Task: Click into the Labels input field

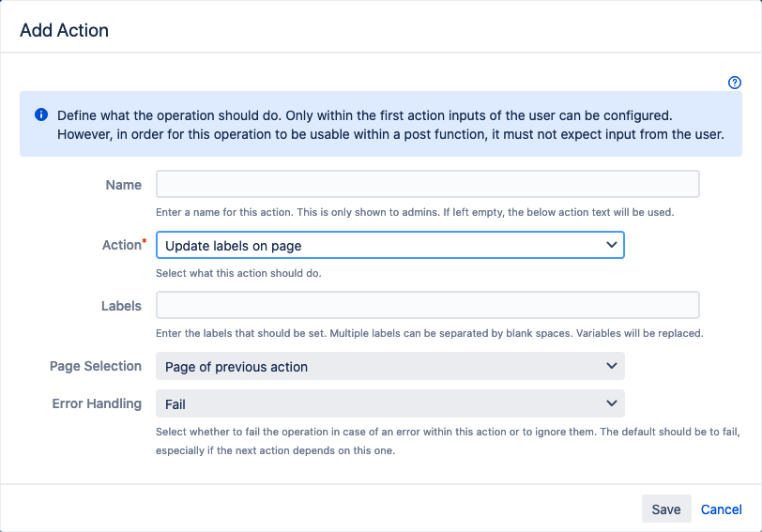Action: pos(427,305)
